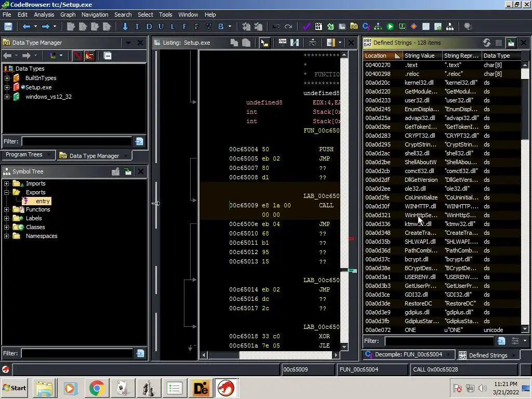Open Chrome from the taskbar
532x399 pixels.
pyautogui.click(x=97, y=388)
